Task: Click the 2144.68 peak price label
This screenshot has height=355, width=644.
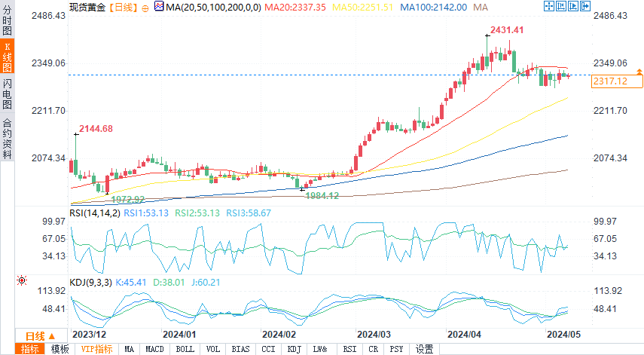Action: click(96, 129)
